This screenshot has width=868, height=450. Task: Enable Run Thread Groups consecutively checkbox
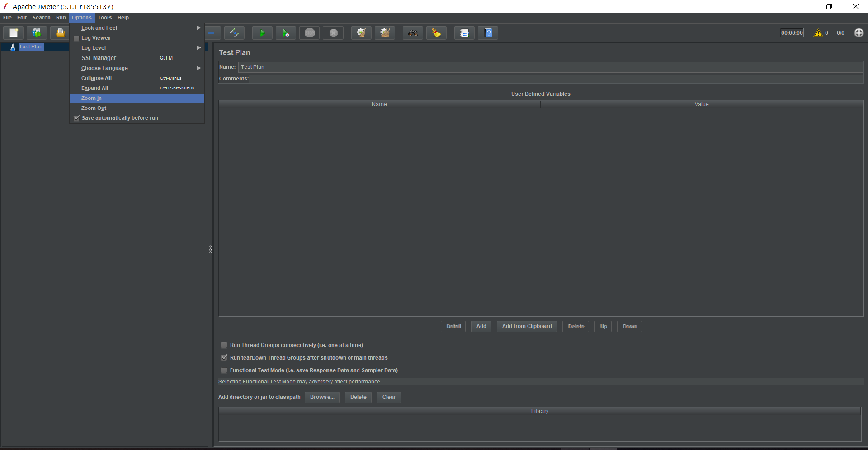(x=224, y=345)
